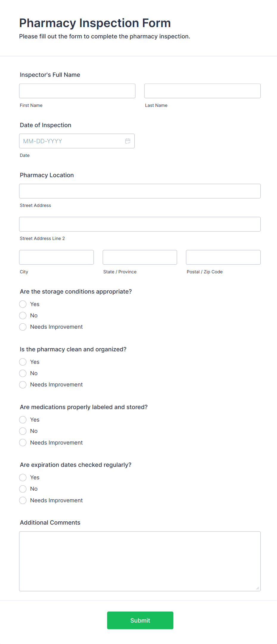Click the City input field
Image resolution: width=277 pixels, height=644 pixels.
click(x=56, y=257)
